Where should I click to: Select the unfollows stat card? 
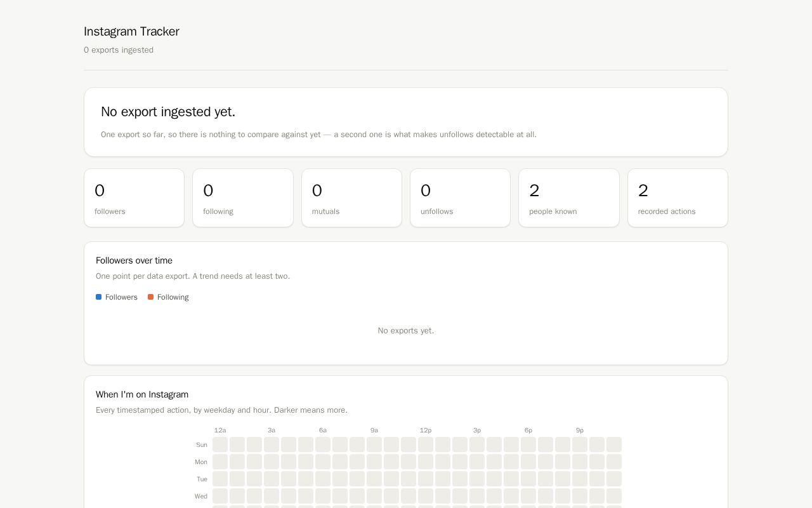click(x=461, y=197)
